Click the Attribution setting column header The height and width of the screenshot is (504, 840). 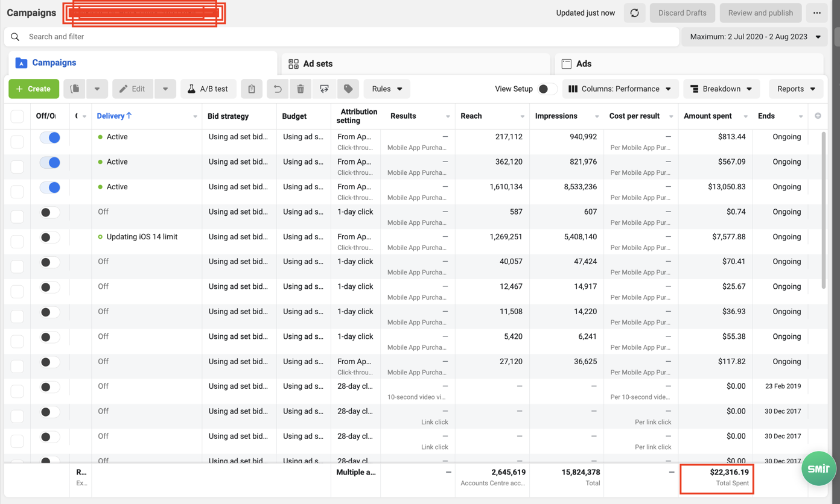coord(357,116)
